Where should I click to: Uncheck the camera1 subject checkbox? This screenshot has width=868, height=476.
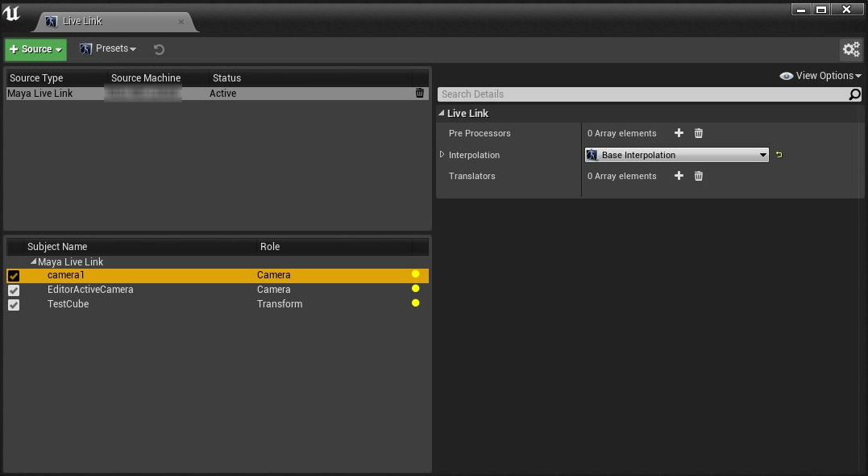(14, 275)
